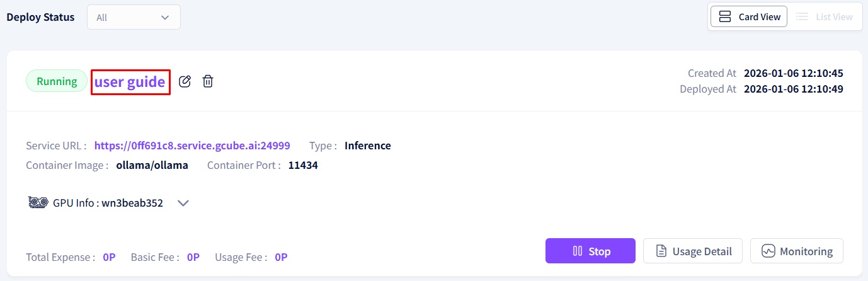
Task: Open the Service URL gcube.ai link
Action: point(192,146)
